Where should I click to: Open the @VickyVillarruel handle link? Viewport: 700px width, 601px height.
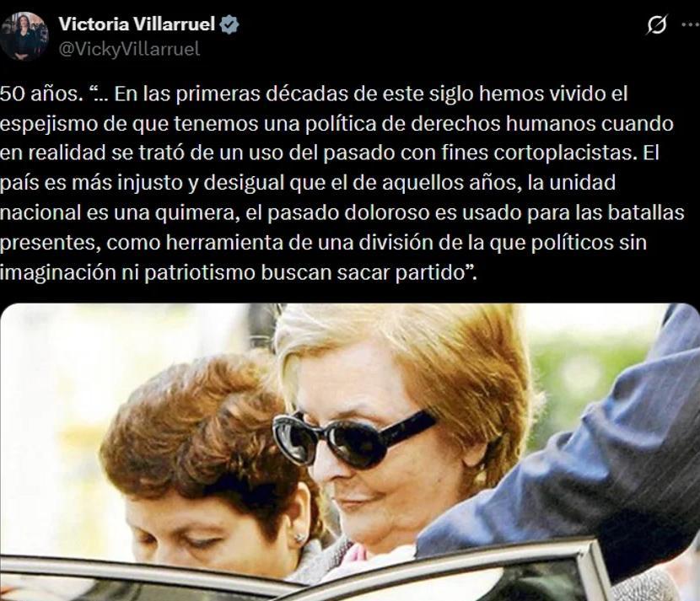click(x=130, y=49)
